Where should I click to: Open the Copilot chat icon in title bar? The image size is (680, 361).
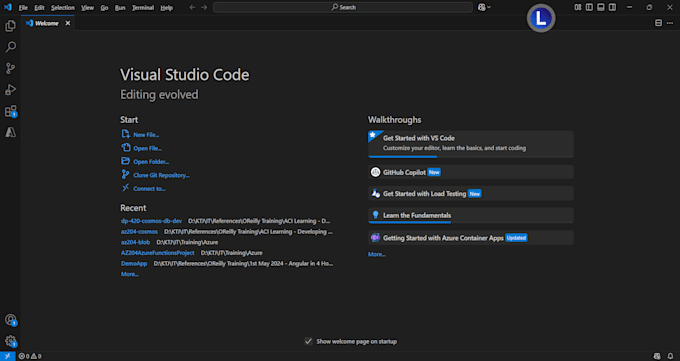[x=481, y=7]
